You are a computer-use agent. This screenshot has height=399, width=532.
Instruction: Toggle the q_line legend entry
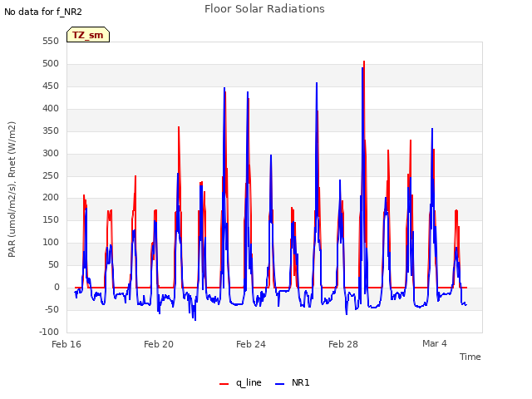click(x=240, y=382)
